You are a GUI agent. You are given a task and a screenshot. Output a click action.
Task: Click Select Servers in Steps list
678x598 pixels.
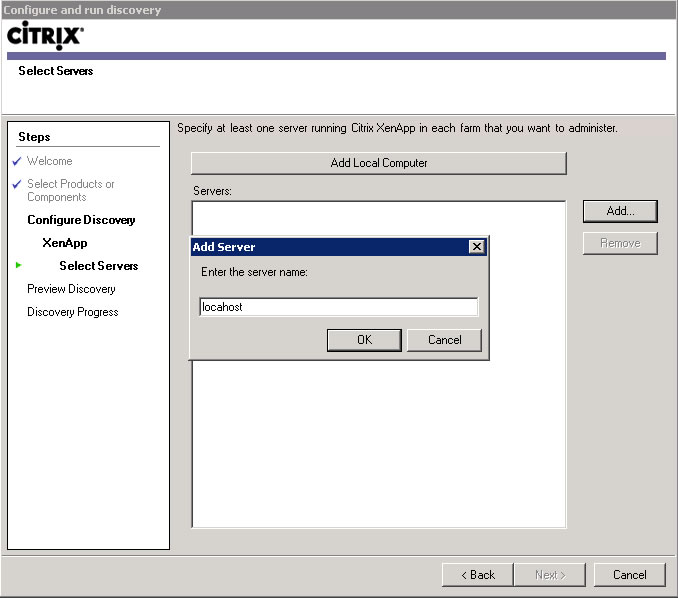click(99, 265)
